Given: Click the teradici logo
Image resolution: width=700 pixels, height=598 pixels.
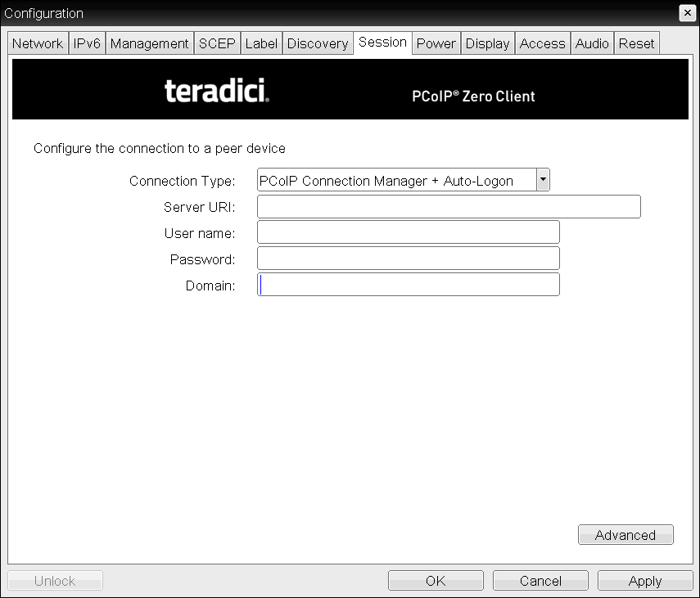Looking at the screenshot, I should 217,91.
